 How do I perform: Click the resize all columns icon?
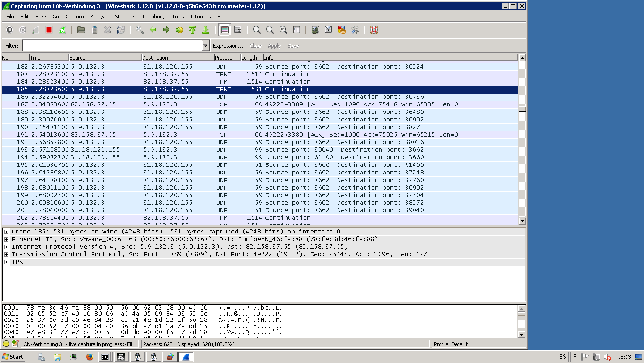click(x=297, y=30)
